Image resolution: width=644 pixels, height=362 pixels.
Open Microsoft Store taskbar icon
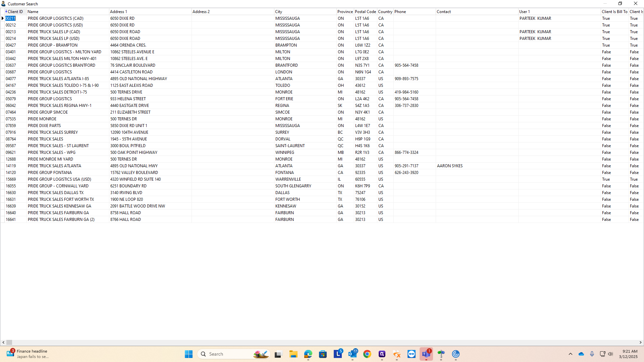click(x=323, y=354)
